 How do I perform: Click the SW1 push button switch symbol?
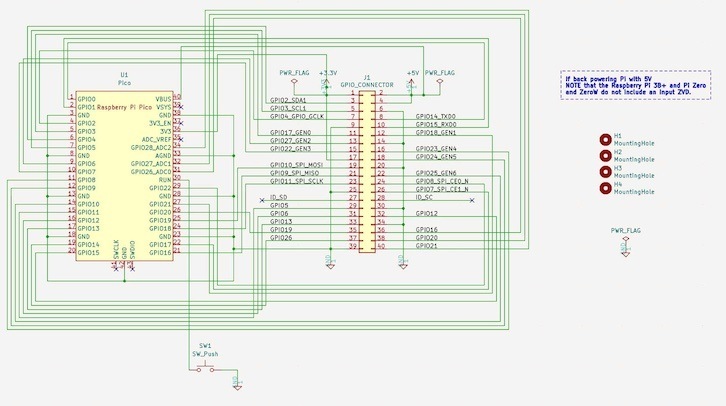[x=205, y=368]
